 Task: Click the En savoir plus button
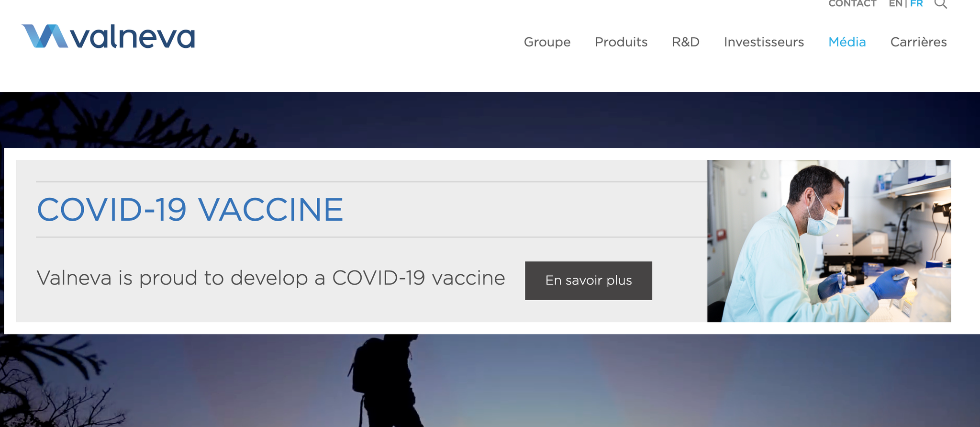[589, 281]
